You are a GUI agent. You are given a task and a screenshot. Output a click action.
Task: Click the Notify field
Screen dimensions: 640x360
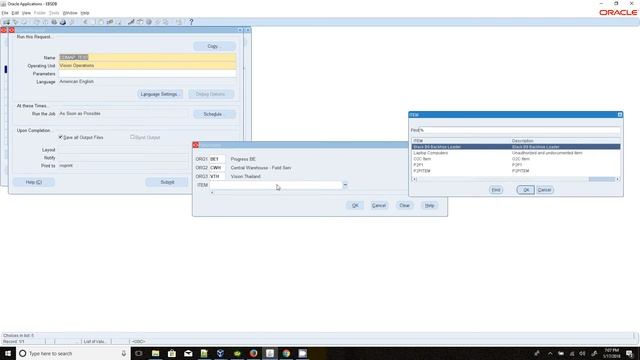tap(122, 158)
